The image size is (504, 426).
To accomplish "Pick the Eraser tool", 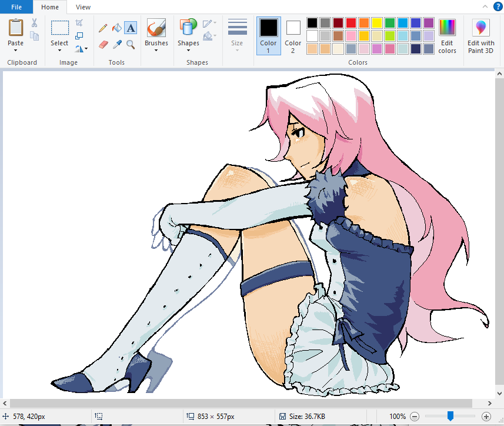I will pyautogui.click(x=103, y=44).
